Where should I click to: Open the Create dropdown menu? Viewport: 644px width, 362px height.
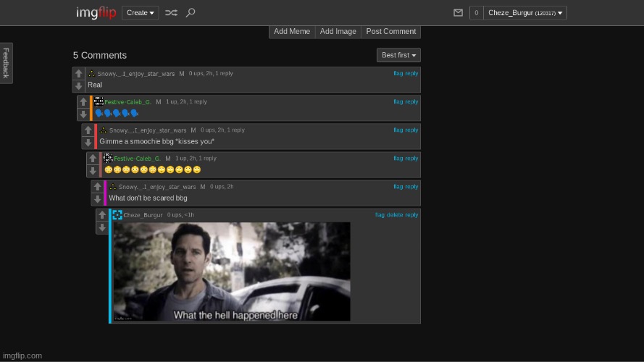pyautogui.click(x=140, y=13)
